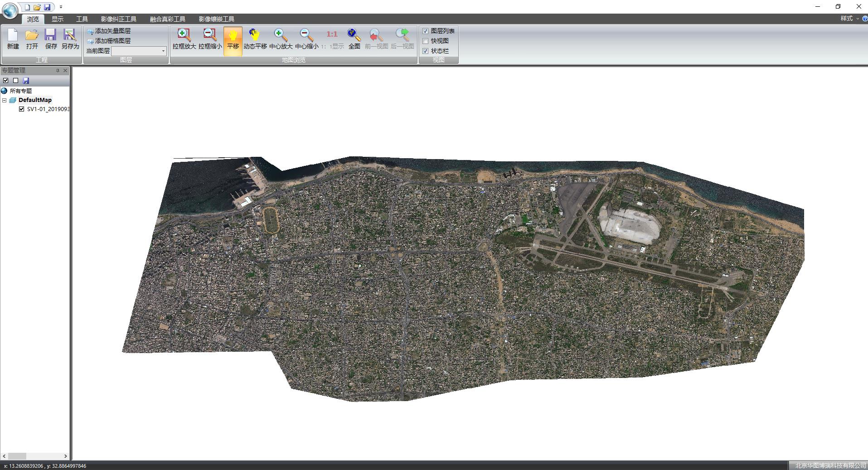Open the 影像纠正工具 ribbon tab
The image size is (868, 470).
coord(118,19)
